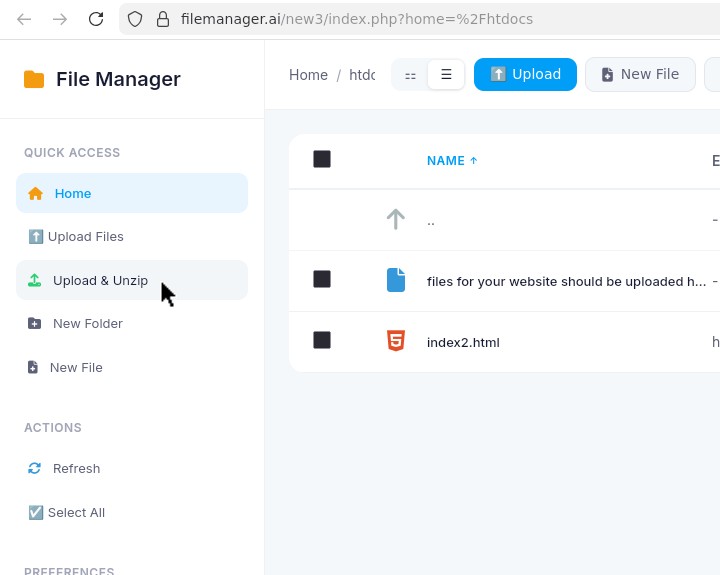Switch to grid view layout

coord(410,75)
